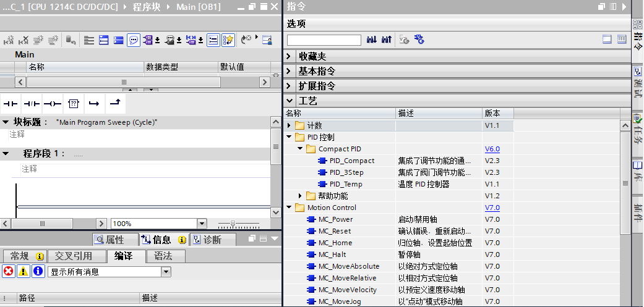Toggle network comments display icon
The width and height of the screenshot is (644, 307).
pyautogui.click(x=213, y=40)
